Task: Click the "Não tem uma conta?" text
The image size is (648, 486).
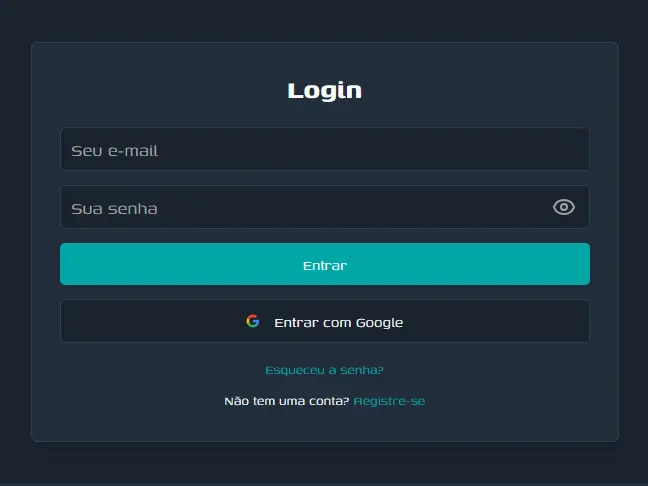Action: [x=287, y=401]
